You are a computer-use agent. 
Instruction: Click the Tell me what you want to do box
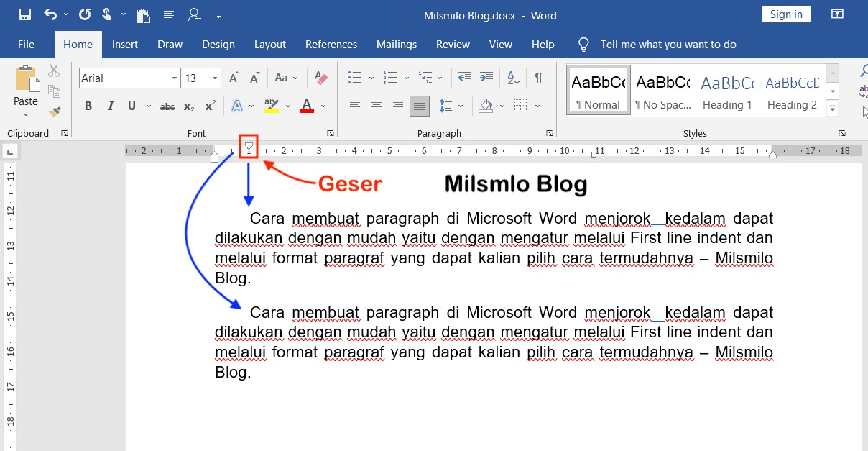(668, 45)
